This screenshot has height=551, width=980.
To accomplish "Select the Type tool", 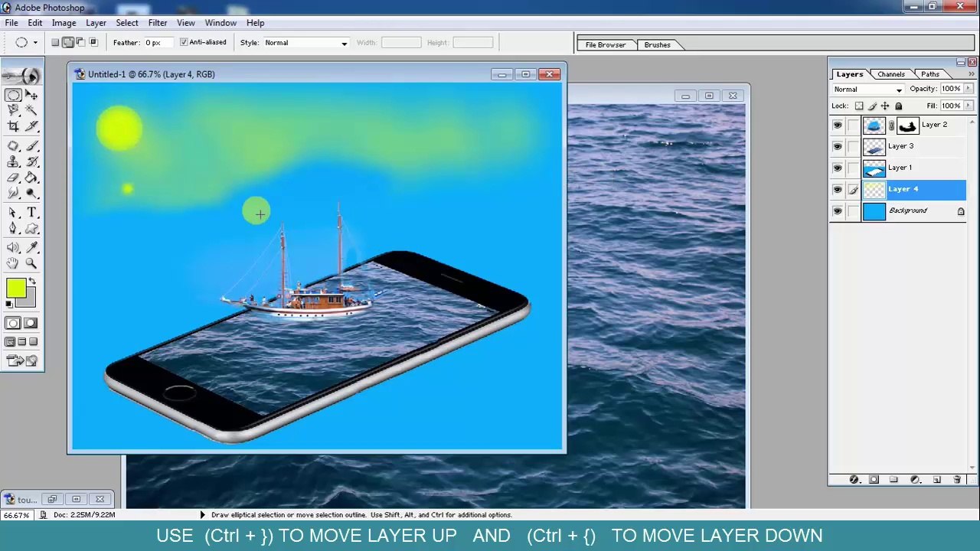I will [x=31, y=213].
